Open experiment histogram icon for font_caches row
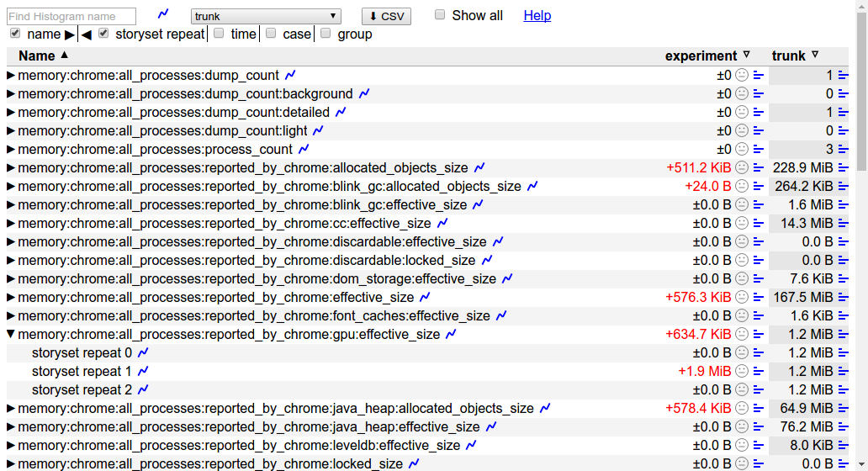Screen dimensions: 868x471 click(x=759, y=315)
